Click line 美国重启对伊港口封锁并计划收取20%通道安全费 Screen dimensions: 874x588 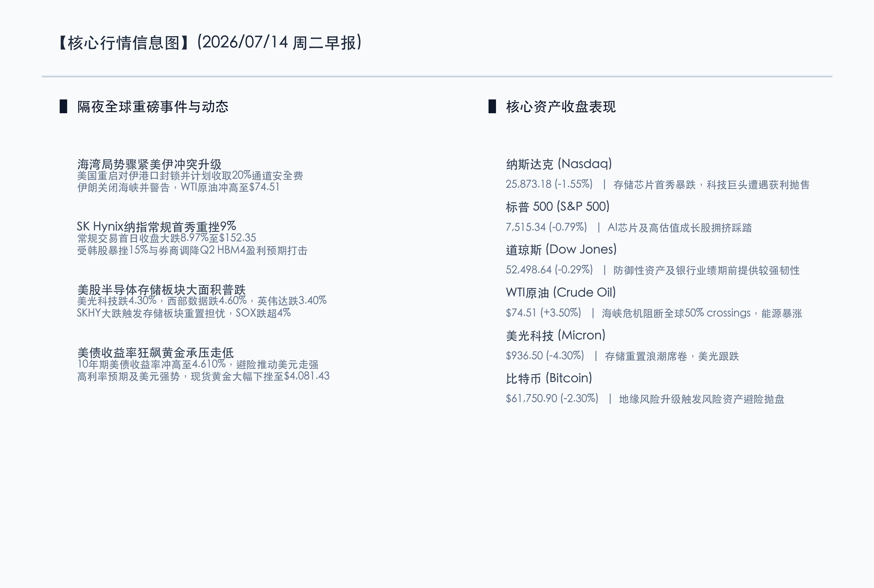click(x=190, y=175)
